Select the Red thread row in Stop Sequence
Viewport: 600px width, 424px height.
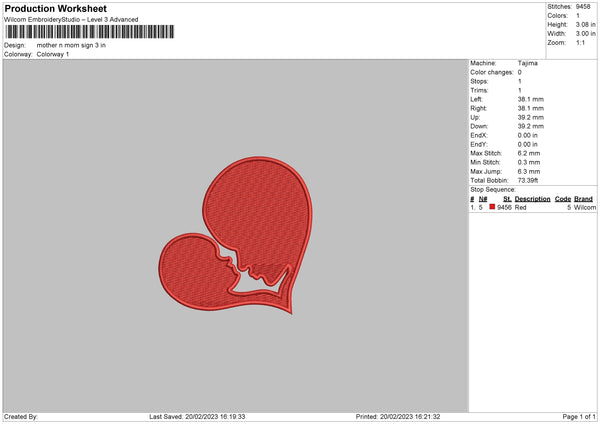click(x=533, y=207)
